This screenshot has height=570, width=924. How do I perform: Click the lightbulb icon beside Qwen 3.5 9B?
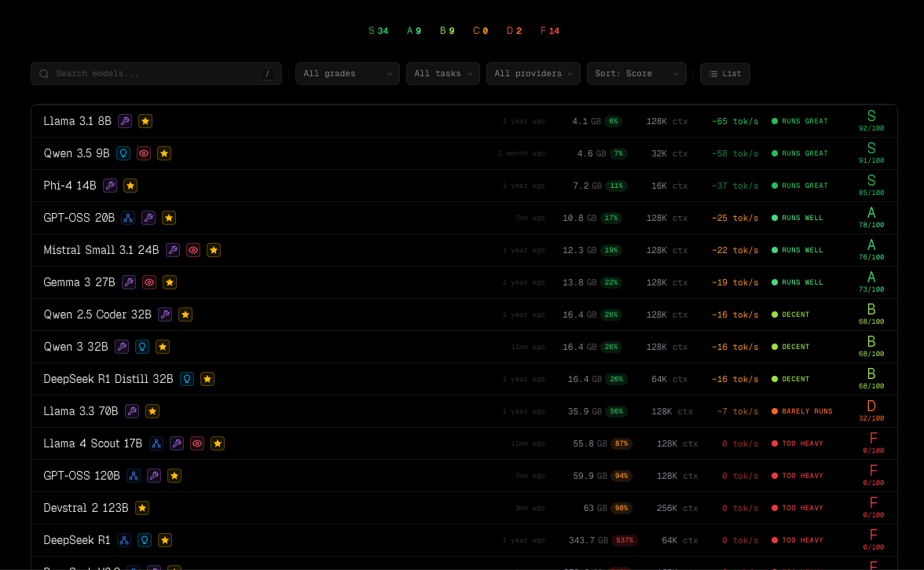click(x=123, y=153)
